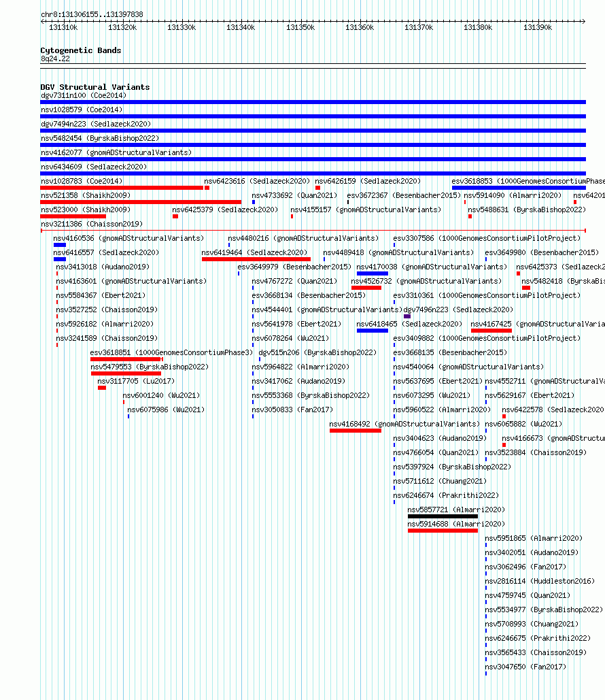This screenshot has height=700, width=605.
Task: Select nsv6078264 (Wu2021) label
Action: coord(290,338)
